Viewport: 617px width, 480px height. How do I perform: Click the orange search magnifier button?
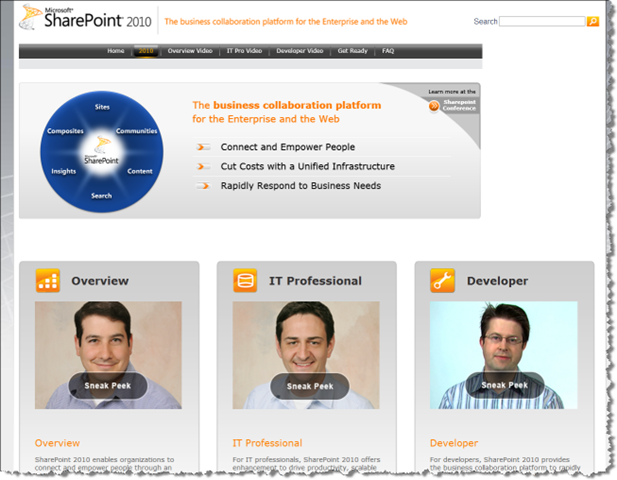(x=593, y=21)
